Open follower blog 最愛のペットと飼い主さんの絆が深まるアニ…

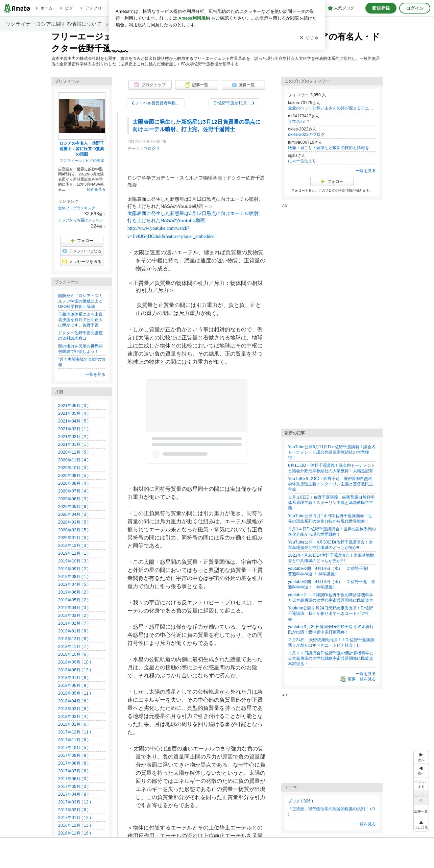pos(331,108)
